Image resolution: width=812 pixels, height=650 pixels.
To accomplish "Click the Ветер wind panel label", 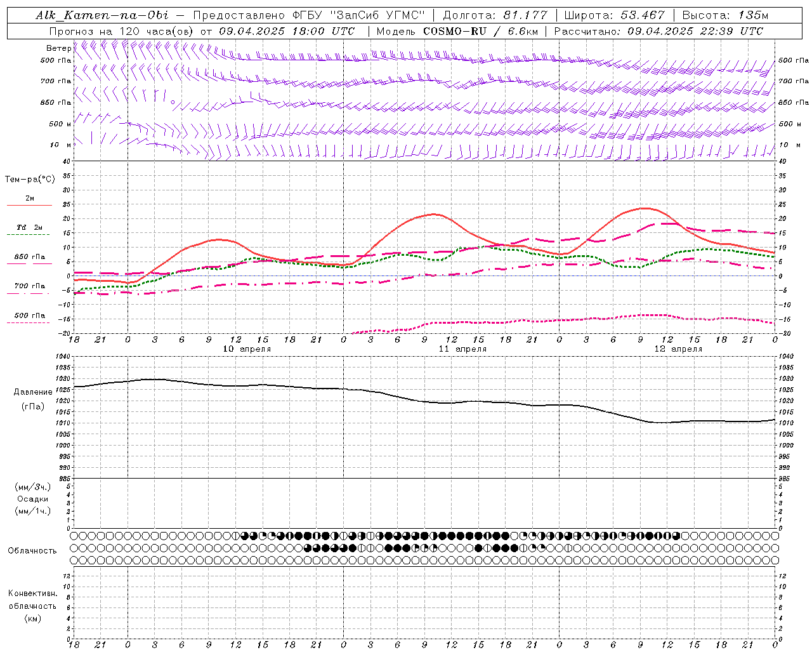I will pyautogui.click(x=58, y=48).
